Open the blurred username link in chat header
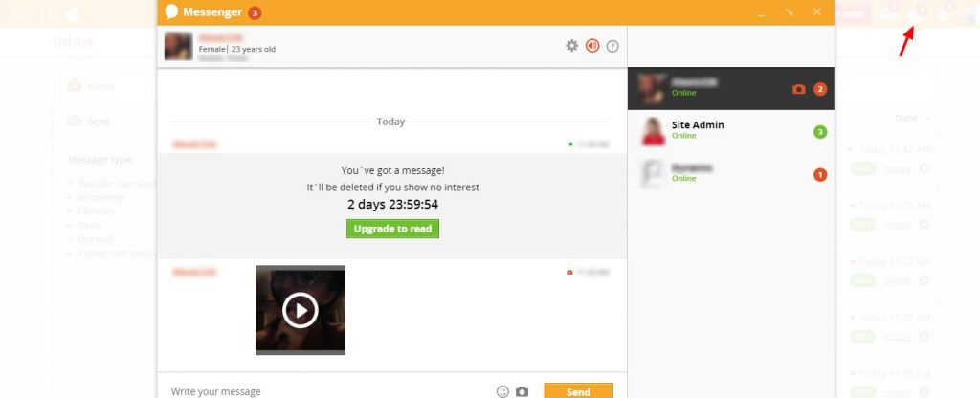 220,38
